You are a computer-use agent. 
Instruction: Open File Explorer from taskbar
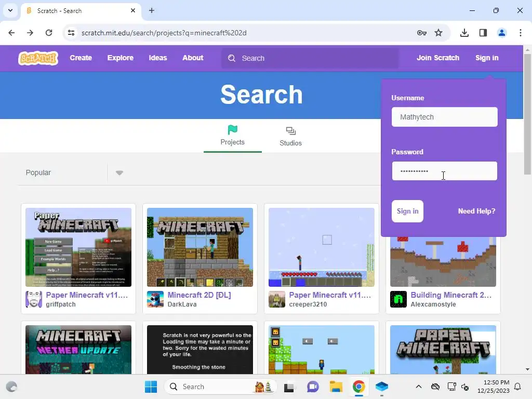click(x=336, y=387)
